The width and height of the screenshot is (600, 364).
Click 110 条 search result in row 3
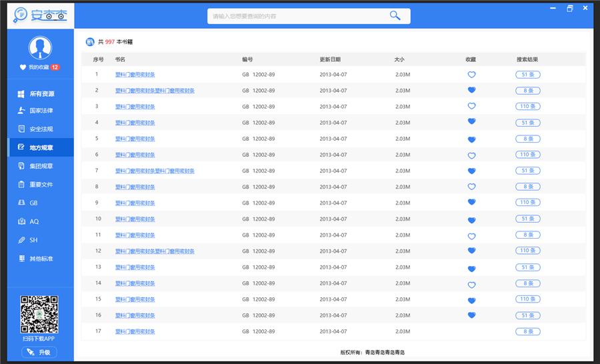click(527, 107)
